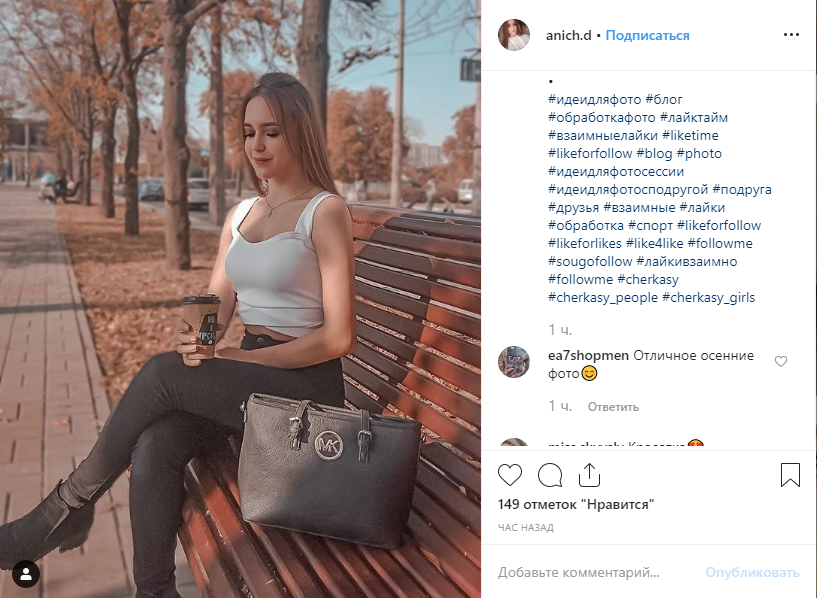Open anich.d profile avatar
Viewport: 817px width, 598px height.
(x=514, y=35)
